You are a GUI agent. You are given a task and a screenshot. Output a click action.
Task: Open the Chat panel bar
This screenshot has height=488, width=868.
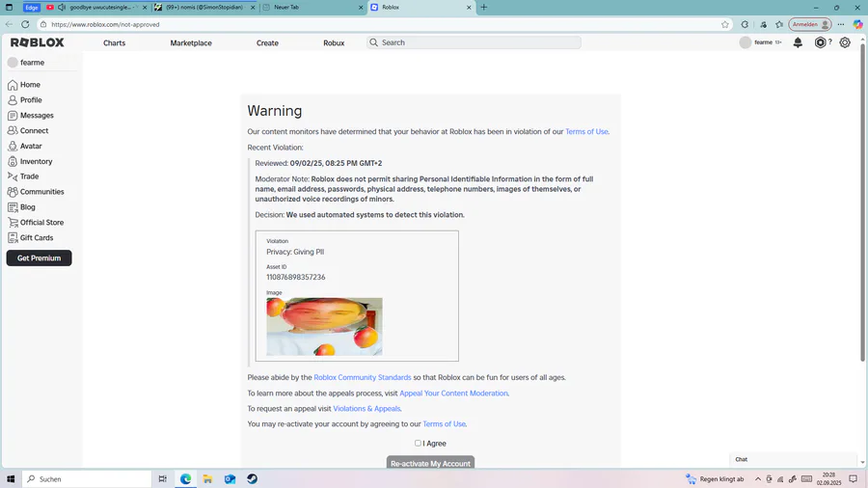pyautogui.click(x=793, y=459)
